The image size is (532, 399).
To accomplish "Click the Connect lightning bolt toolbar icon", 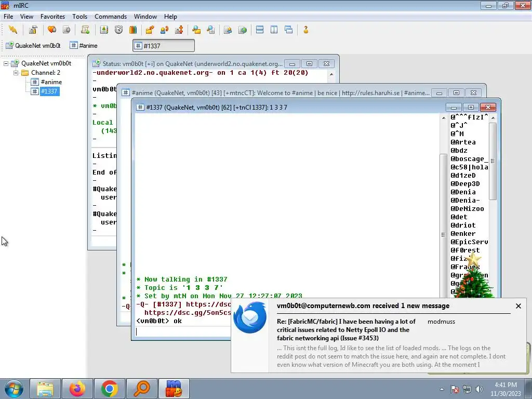I will point(13,30).
